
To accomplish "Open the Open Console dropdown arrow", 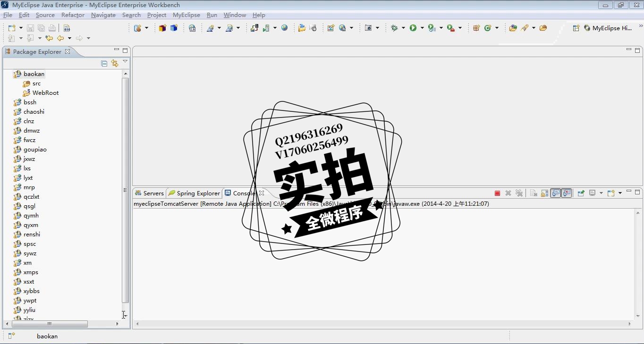I will coord(620,193).
